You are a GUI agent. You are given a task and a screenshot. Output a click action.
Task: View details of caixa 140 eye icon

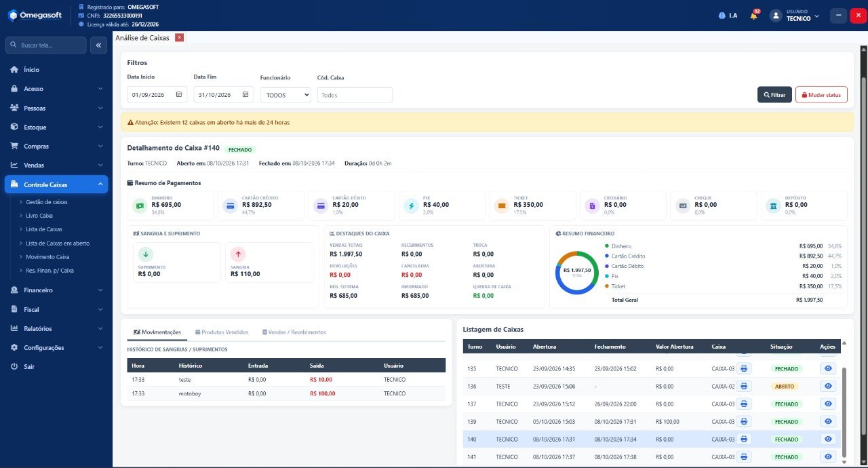(x=828, y=439)
